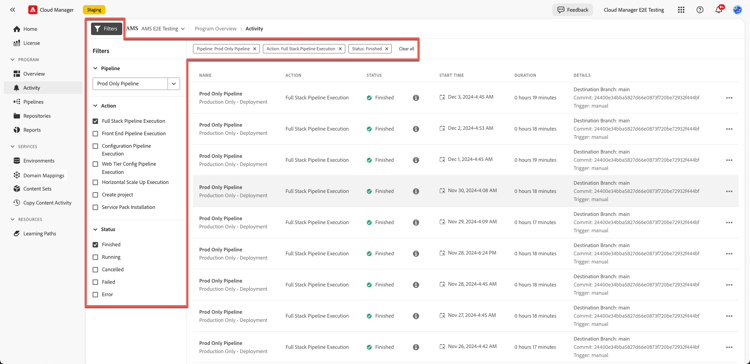Image resolution: width=750 pixels, height=364 pixels.
Task: Check Horizontal Scale Up Execution checkbox
Action: [x=95, y=182]
